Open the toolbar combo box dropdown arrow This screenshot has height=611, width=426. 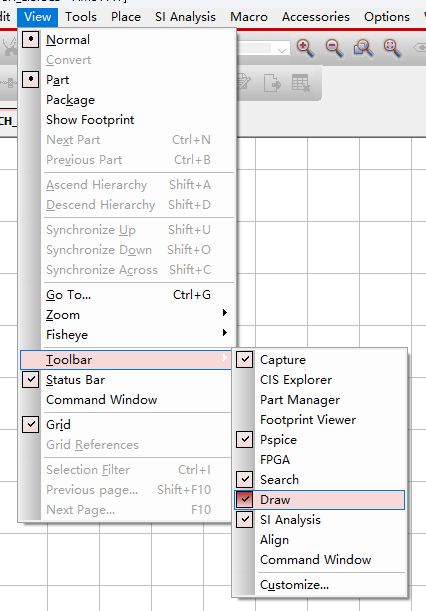coord(282,49)
